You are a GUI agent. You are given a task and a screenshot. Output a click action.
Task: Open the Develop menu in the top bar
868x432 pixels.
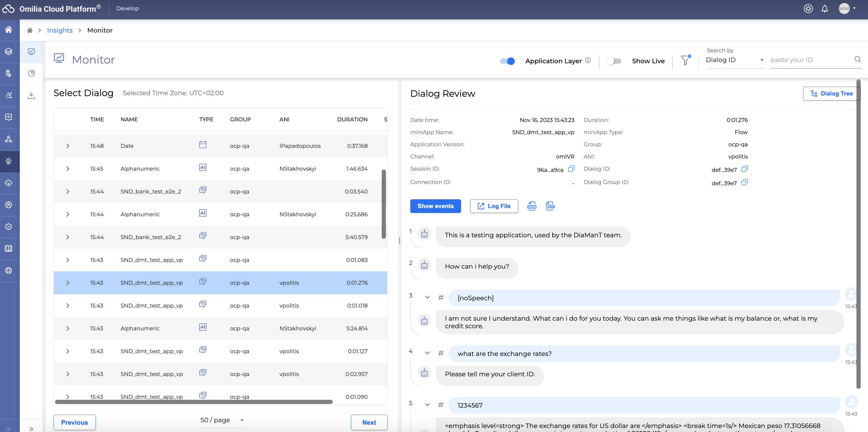127,9
